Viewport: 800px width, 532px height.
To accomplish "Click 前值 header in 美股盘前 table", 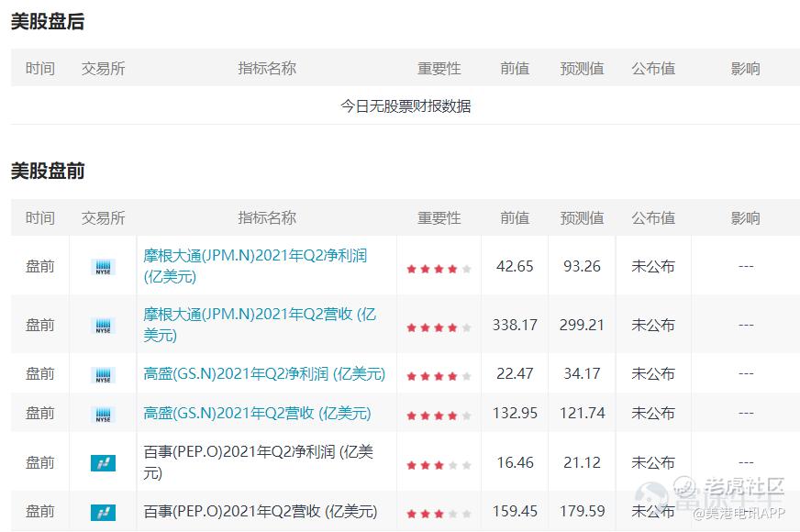I will pos(515,217).
